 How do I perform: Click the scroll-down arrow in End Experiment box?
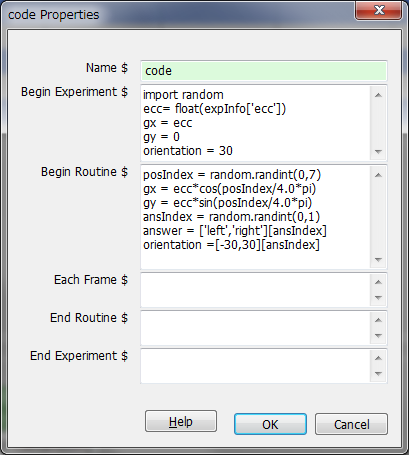(x=378, y=374)
